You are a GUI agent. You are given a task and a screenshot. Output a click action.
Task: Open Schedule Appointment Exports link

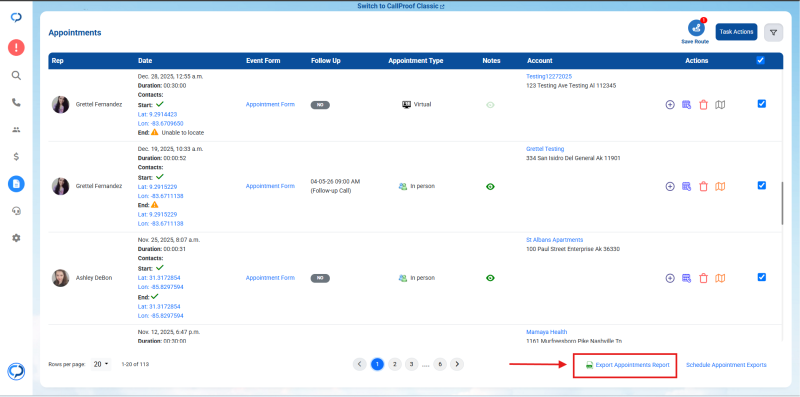pyautogui.click(x=726, y=365)
